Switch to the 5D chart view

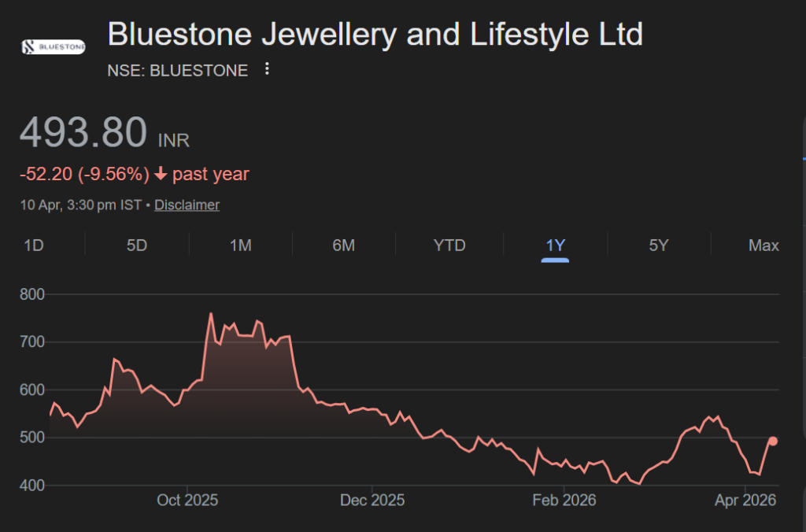[136, 245]
